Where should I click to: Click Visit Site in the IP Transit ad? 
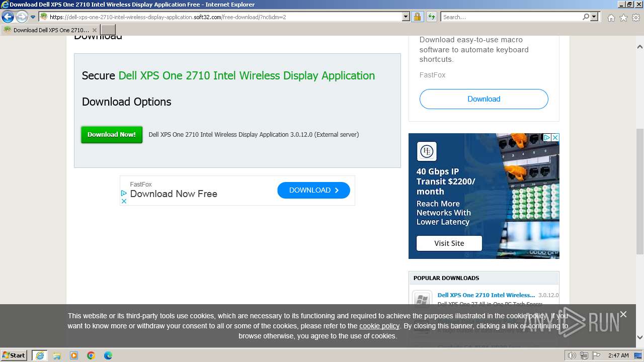(x=449, y=243)
